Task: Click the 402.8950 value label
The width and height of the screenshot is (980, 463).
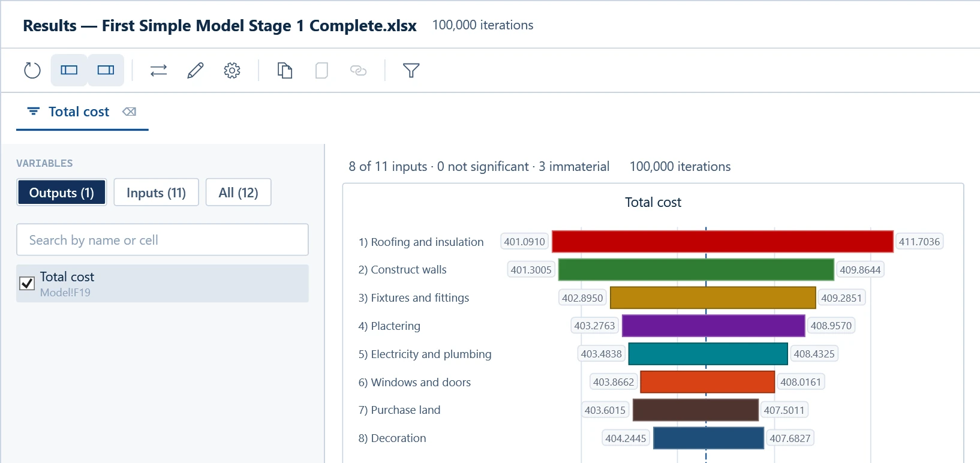Action: point(582,298)
